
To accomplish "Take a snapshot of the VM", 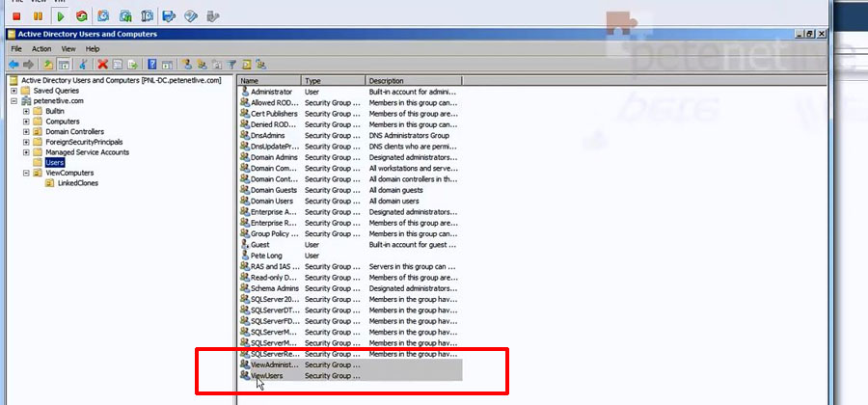I will 103,16.
